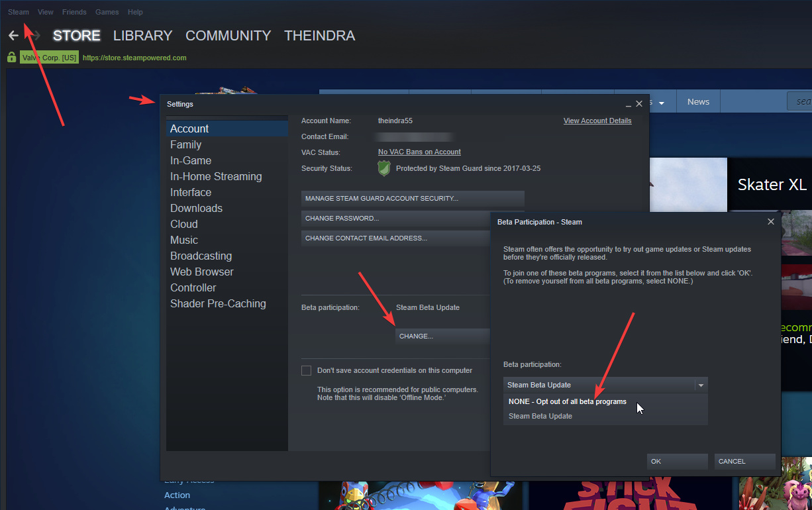The image size is (812, 510).
Task: Open the View menu
Action: [46, 12]
